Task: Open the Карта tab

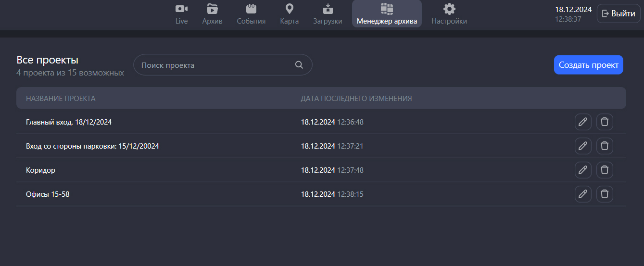Action: point(289,14)
